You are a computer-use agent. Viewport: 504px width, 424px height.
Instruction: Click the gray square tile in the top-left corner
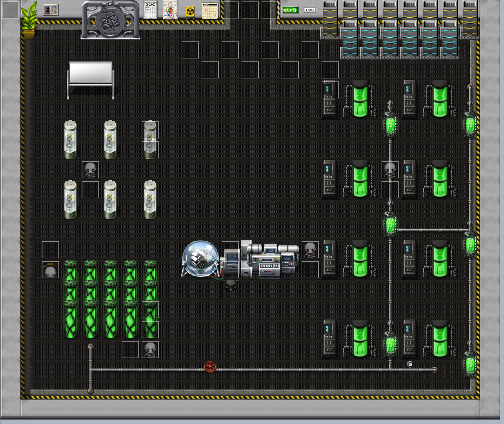10,9
